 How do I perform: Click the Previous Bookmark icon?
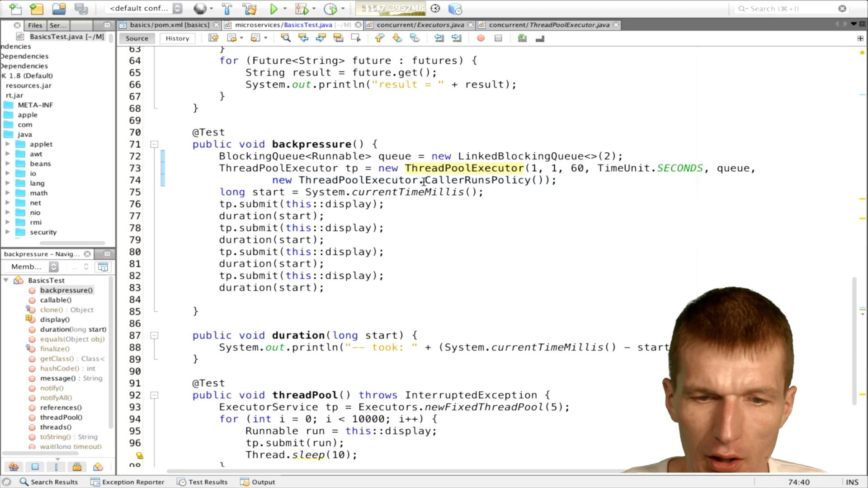[380, 38]
